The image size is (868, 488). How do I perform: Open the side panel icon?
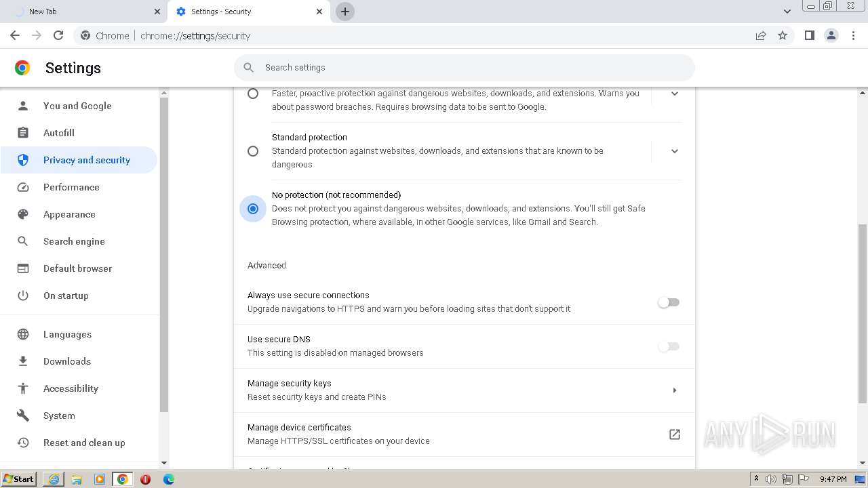click(810, 35)
